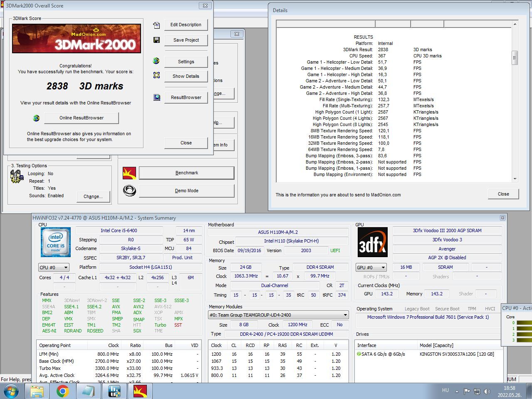Click the Action Center flag tray icon
The image size is (532, 399).
click(467, 392)
